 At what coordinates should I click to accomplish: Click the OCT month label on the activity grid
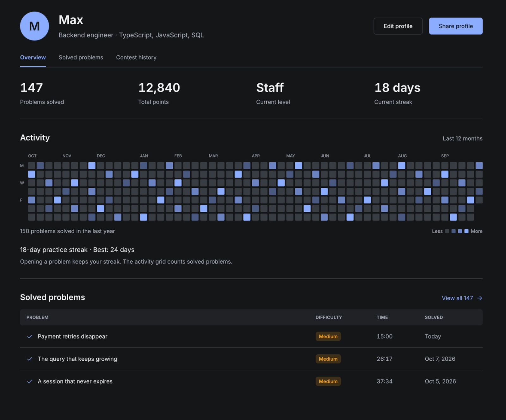[x=32, y=156]
